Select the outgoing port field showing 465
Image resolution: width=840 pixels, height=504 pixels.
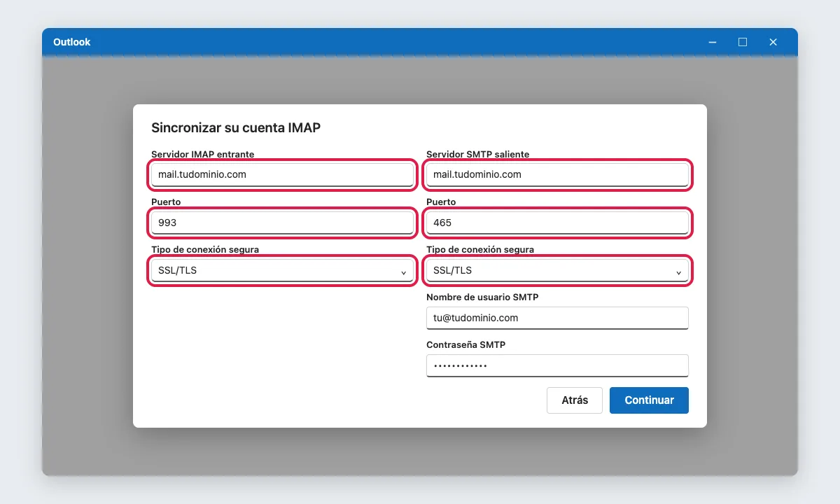(557, 223)
